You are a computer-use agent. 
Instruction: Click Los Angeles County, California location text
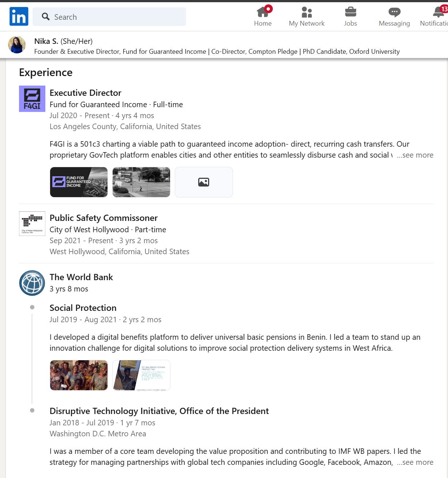pyautogui.click(x=125, y=127)
